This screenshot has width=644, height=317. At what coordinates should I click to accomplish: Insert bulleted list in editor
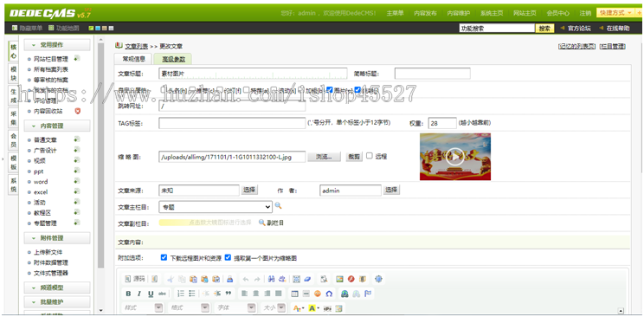click(192, 294)
